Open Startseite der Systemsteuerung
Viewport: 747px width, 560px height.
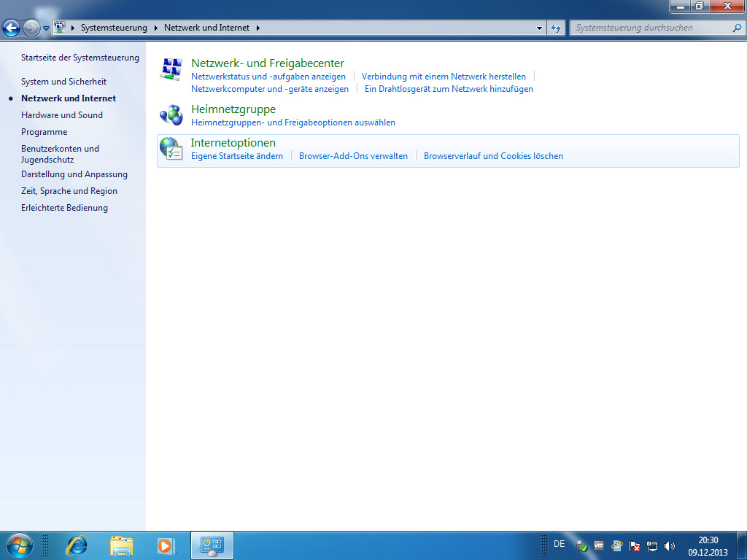[x=80, y=58]
